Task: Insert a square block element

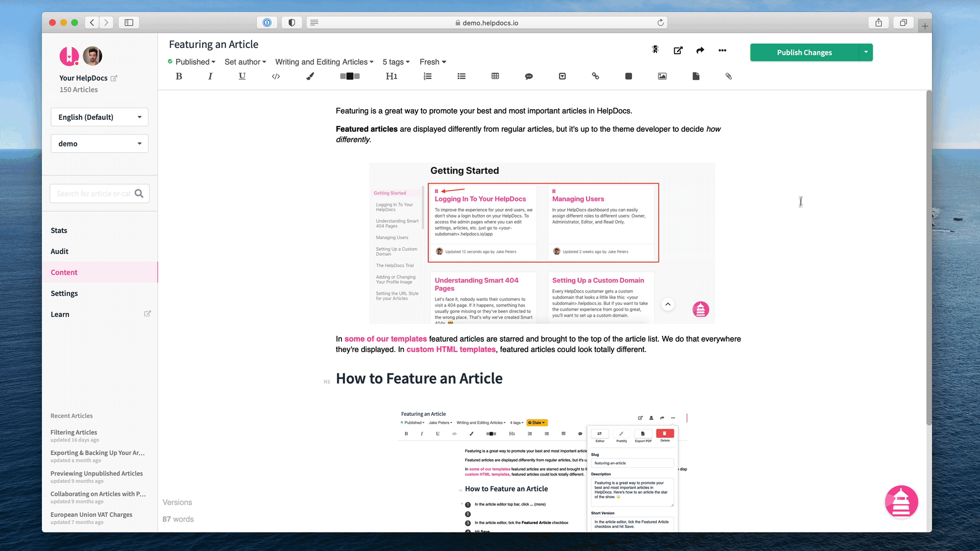Action: click(628, 76)
